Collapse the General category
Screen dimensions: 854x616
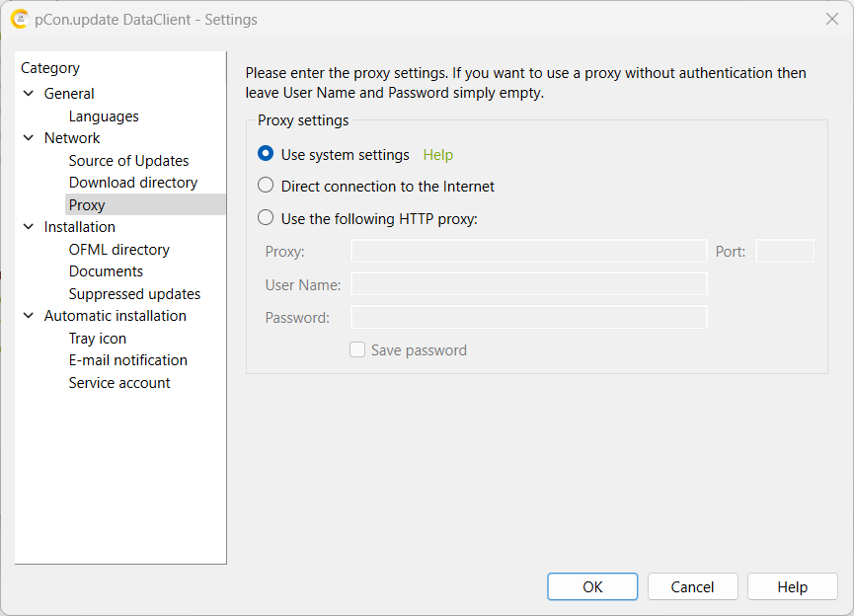tap(29, 94)
